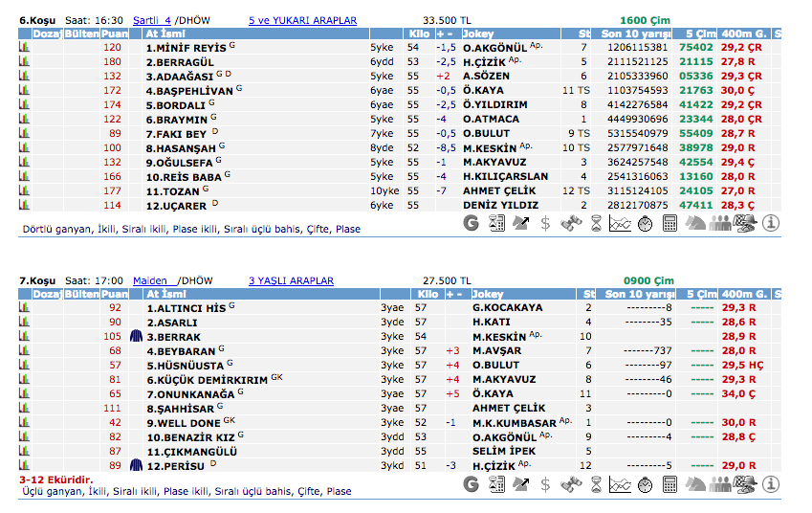Screen dimensions: 812x513
Task: Click the stopwatch icon in race 6 toolbar
Action: (646, 223)
